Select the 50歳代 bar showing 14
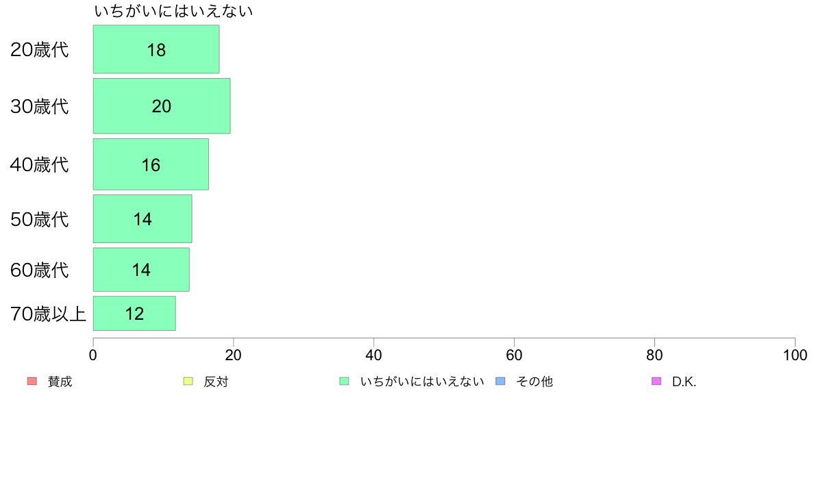 coord(143,218)
